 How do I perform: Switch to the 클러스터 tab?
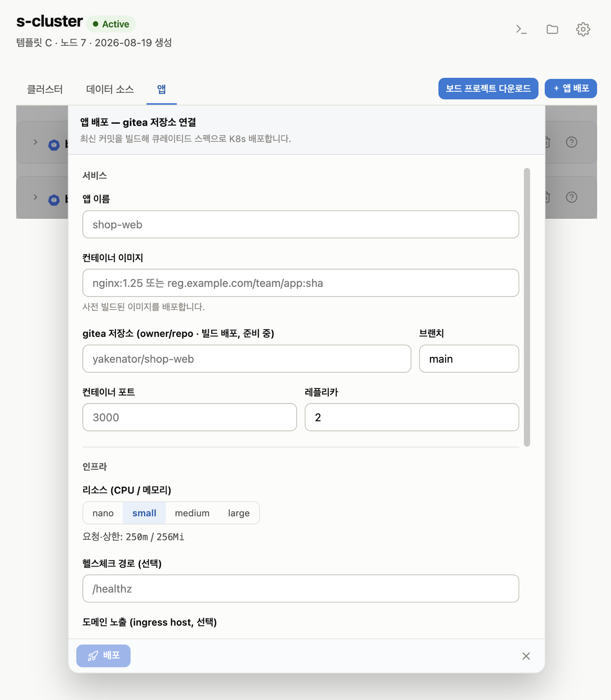45,89
